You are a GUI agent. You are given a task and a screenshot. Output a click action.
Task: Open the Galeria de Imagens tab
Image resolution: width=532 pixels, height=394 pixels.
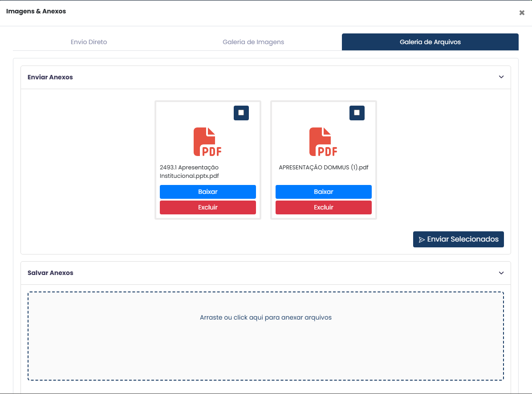(253, 42)
